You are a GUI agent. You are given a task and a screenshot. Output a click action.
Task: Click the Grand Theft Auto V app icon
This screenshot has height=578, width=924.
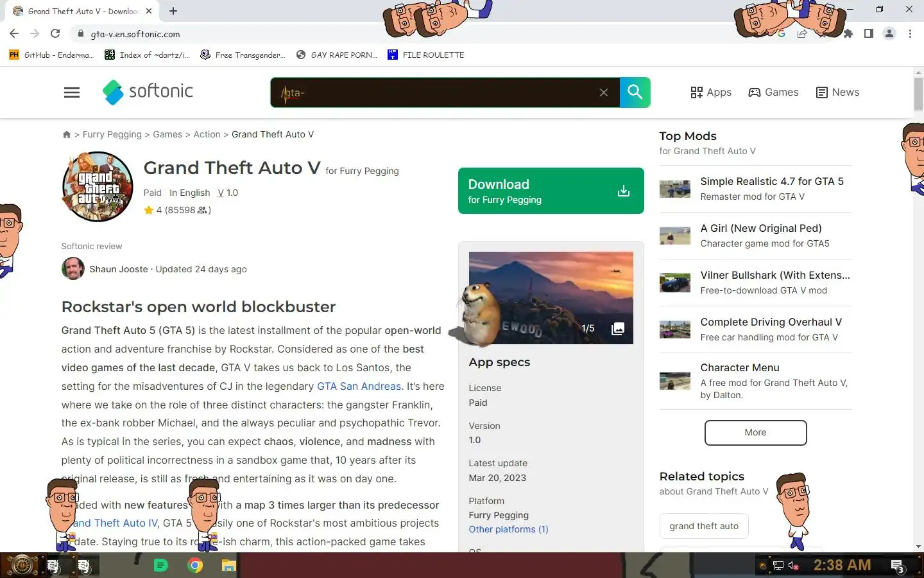point(98,187)
